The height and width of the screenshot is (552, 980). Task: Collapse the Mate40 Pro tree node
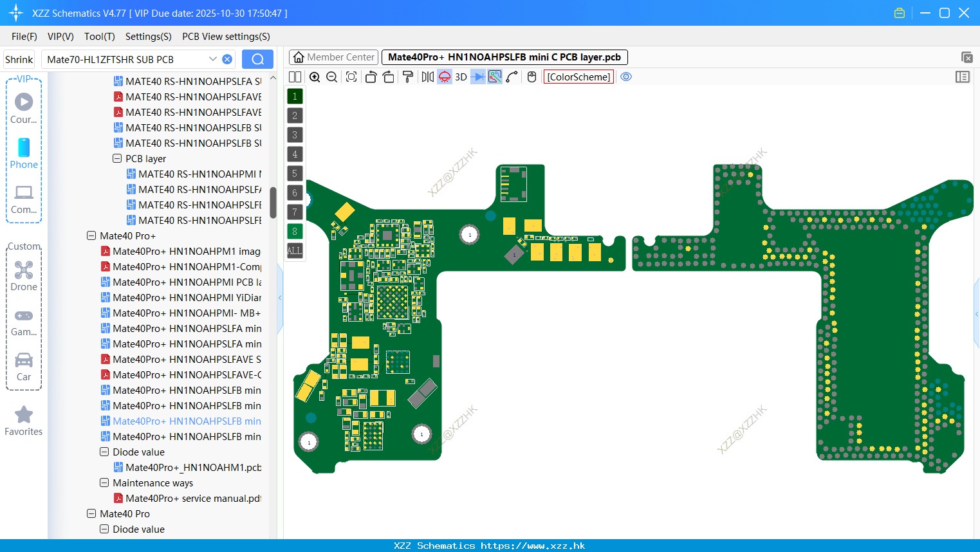(91, 513)
